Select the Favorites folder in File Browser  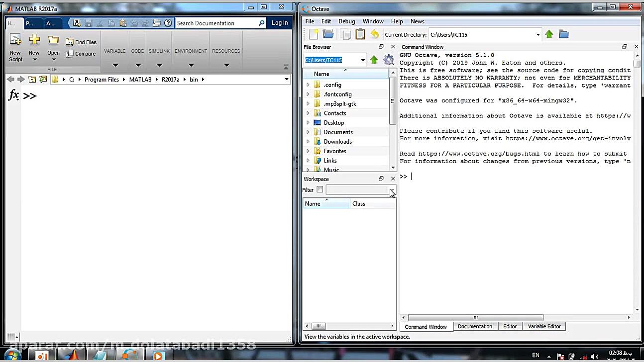pos(334,151)
